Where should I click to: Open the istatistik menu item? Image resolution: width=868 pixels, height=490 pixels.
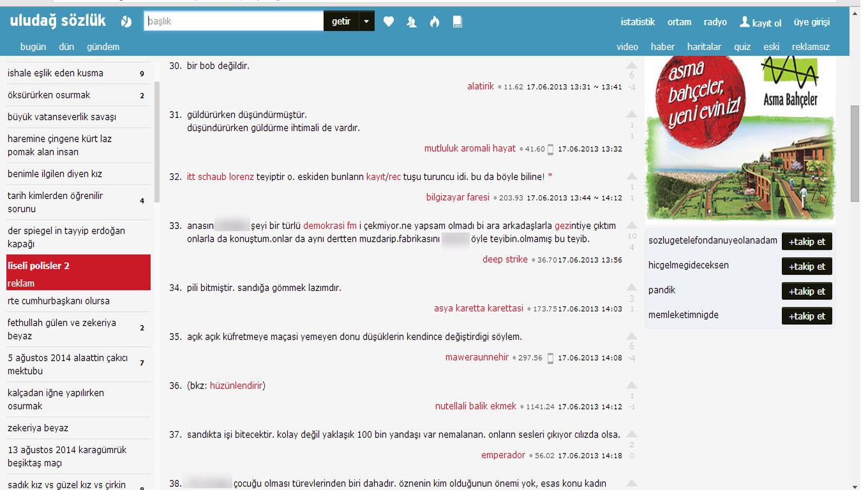[x=638, y=22]
